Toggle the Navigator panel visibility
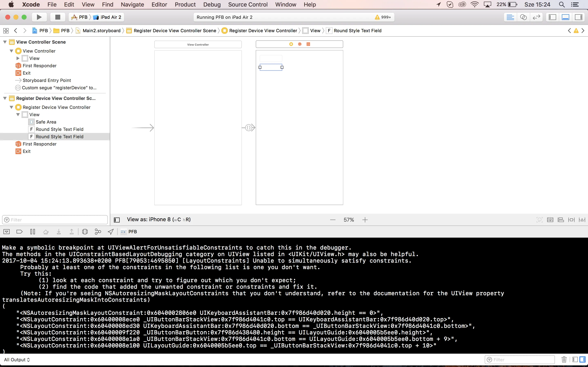The height and width of the screenshot is (367, 588). [x=552, y=17]
